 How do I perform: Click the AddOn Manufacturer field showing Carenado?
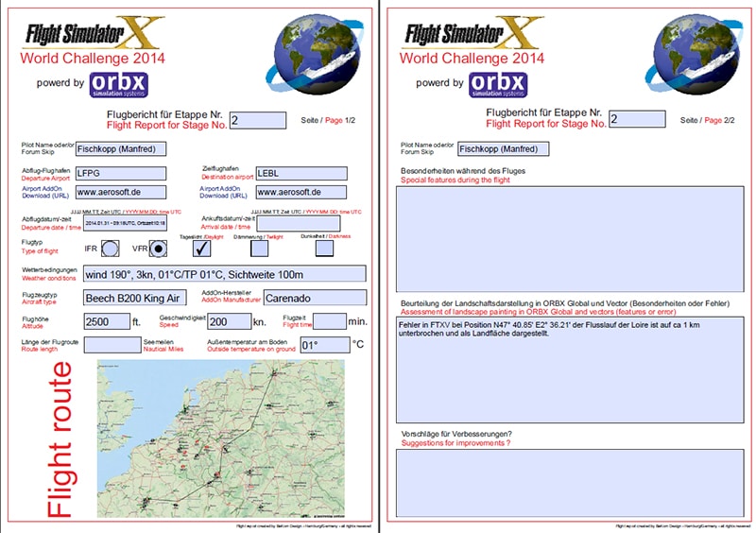point(313,298)
